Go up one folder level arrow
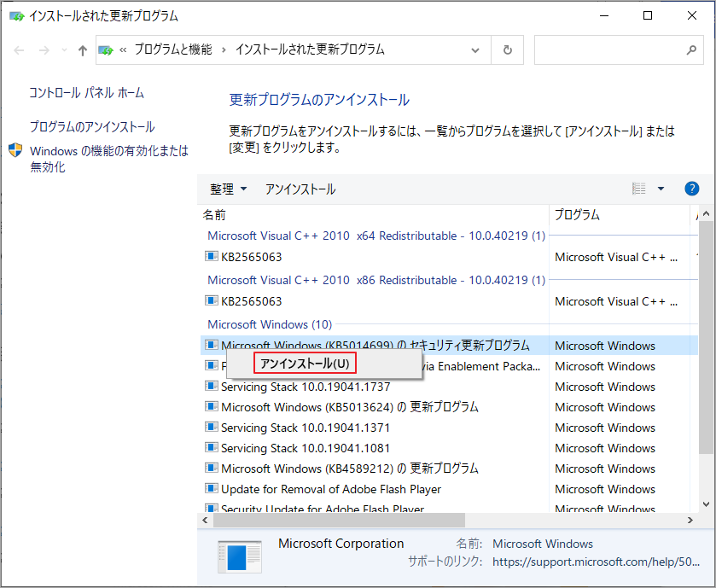Screen dimensions: 716x588 [83, 50]
